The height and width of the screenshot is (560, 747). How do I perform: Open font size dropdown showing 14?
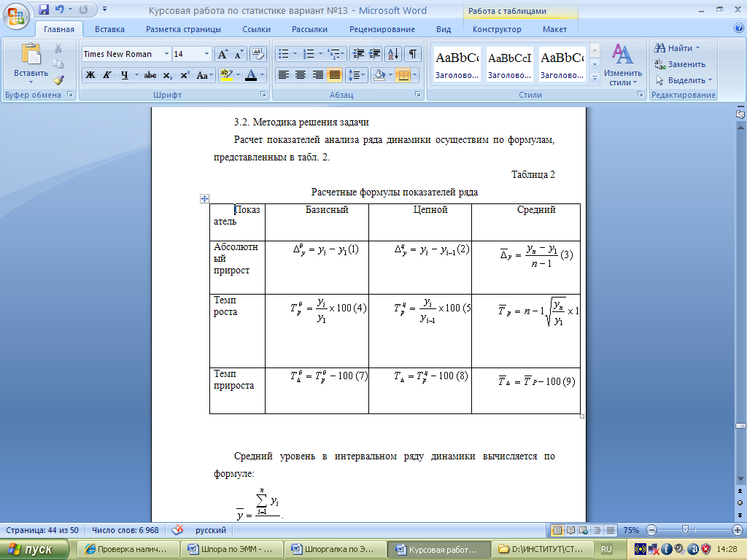click(206, 54)
